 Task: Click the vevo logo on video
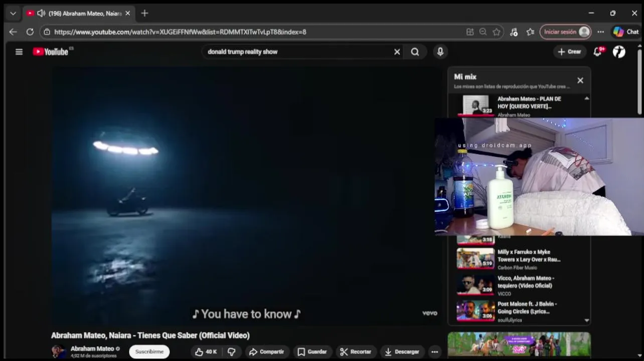click(x=429, y=313)
